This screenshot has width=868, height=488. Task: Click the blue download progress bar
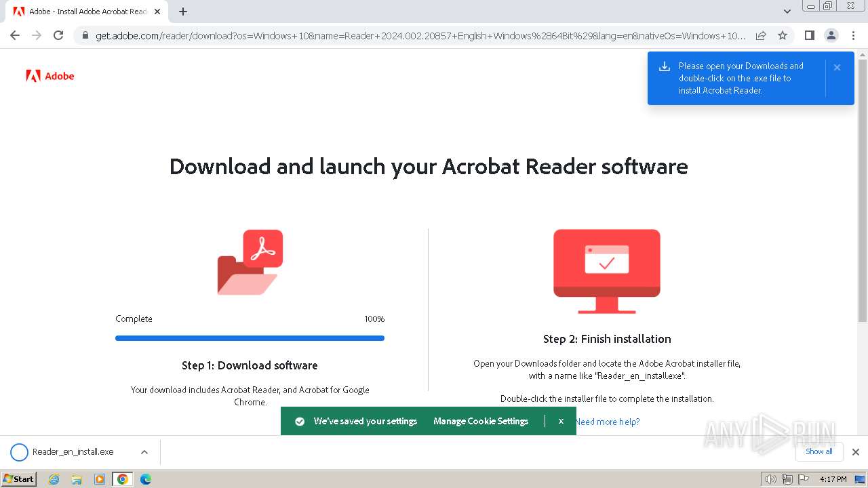point(250,338)
